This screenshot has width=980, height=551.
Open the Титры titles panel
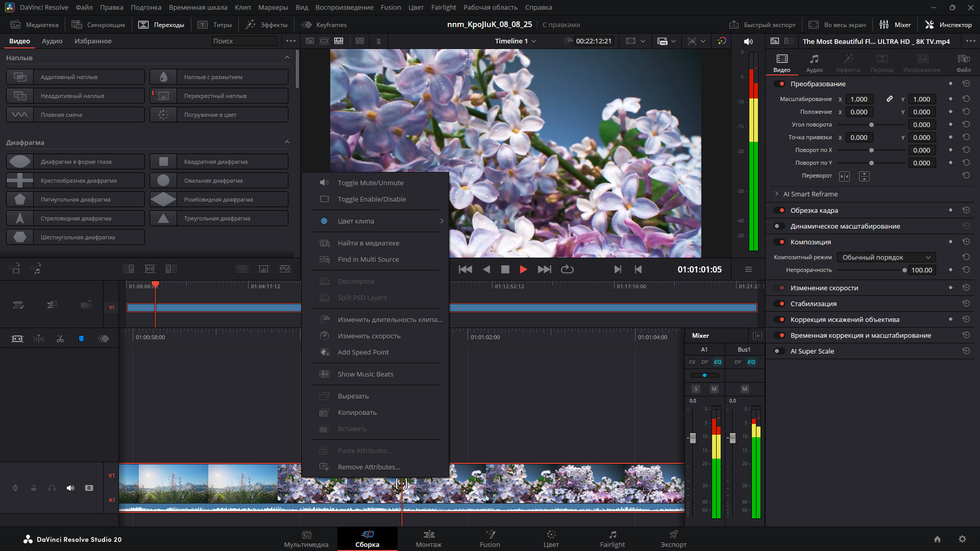pos(214,24)
